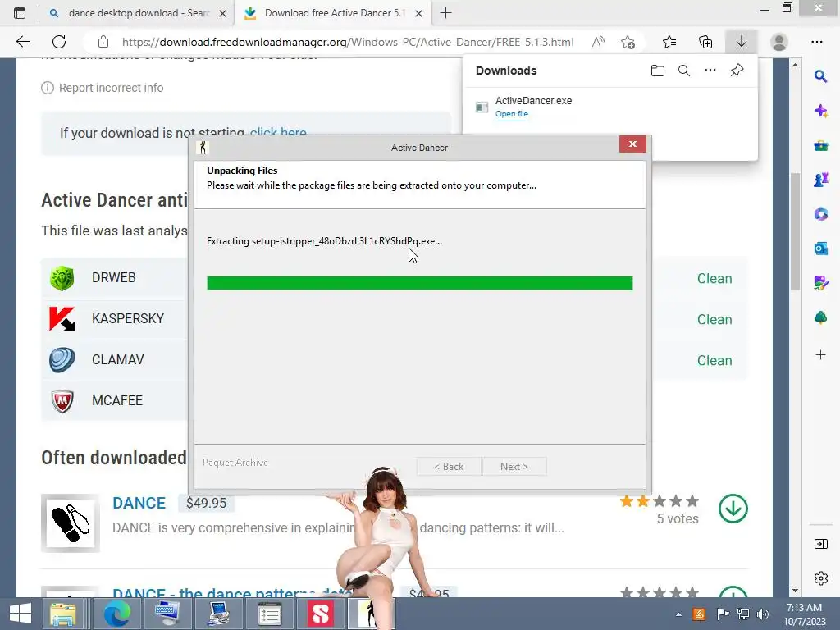The image size is (840, 630).
Task: Close the Download free Active Dancer tab
Action: [419, 13]
